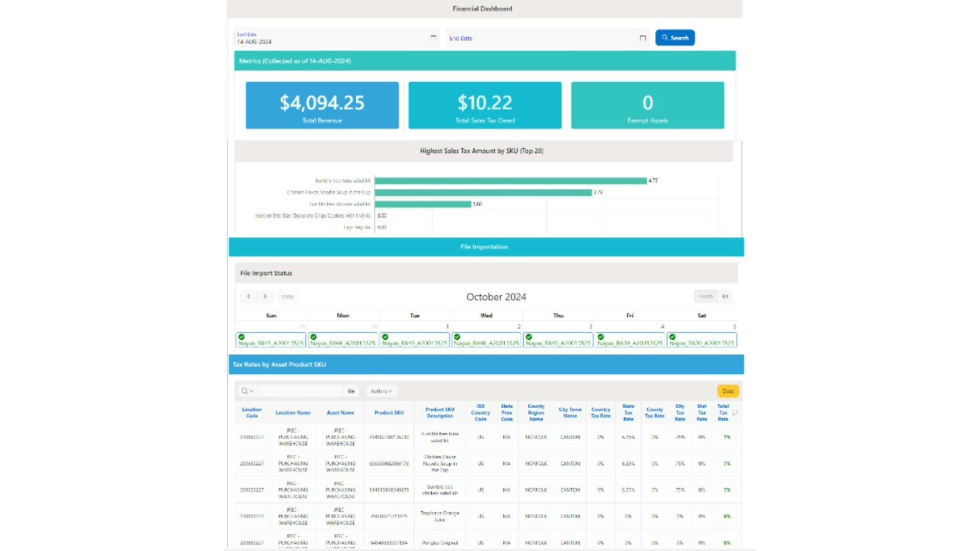980x551 pixels.
Task: Open the End Date calendar picker icon
Action: [643, 37]
